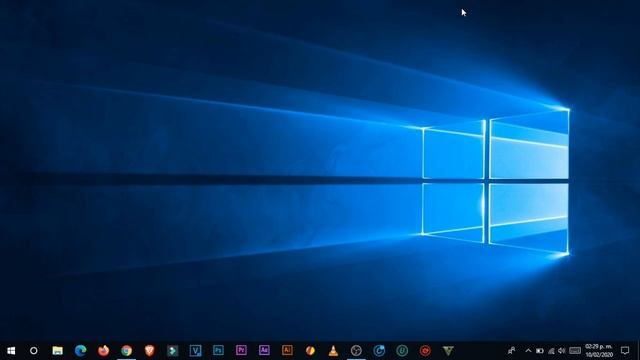Open the clock showing 02:29 p. m.
The height and width of the screenshot is (360, 640).
(599, 351)
